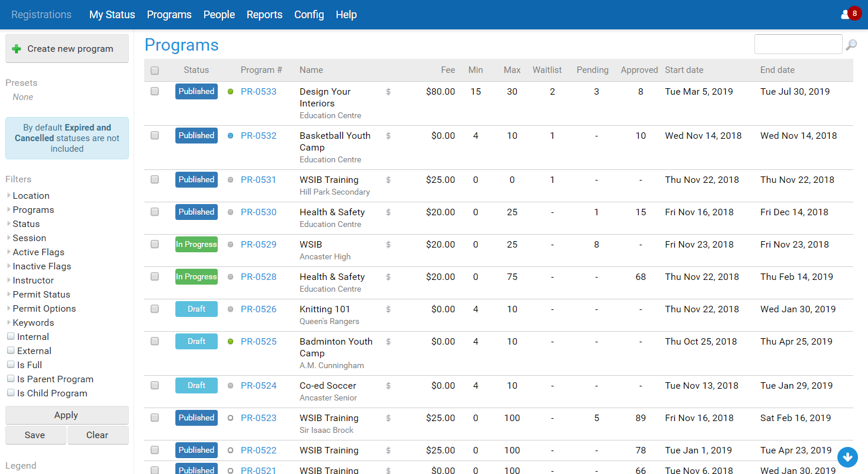The image size is (868, 474).
Task: Click the Clear filters button
Action: [98, 435]
